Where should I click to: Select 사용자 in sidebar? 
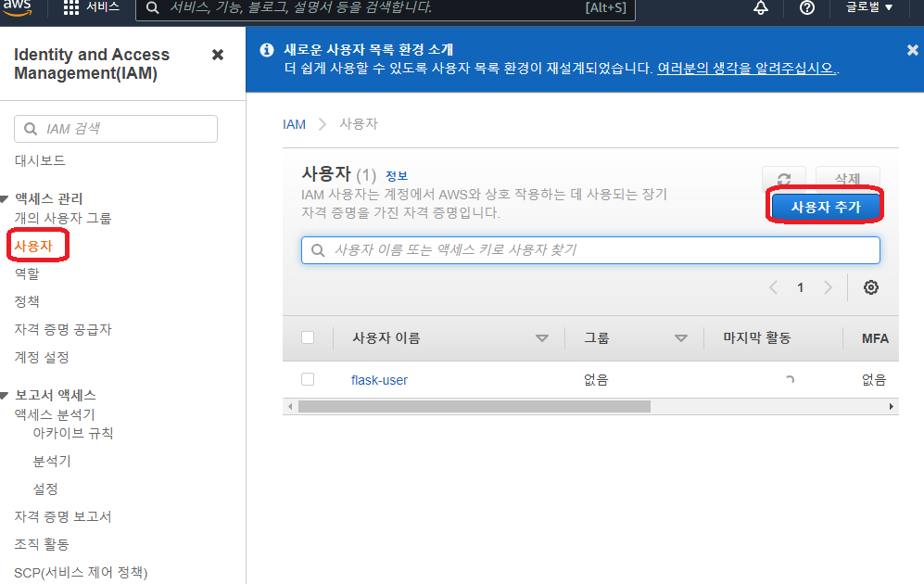coord(33,246)
